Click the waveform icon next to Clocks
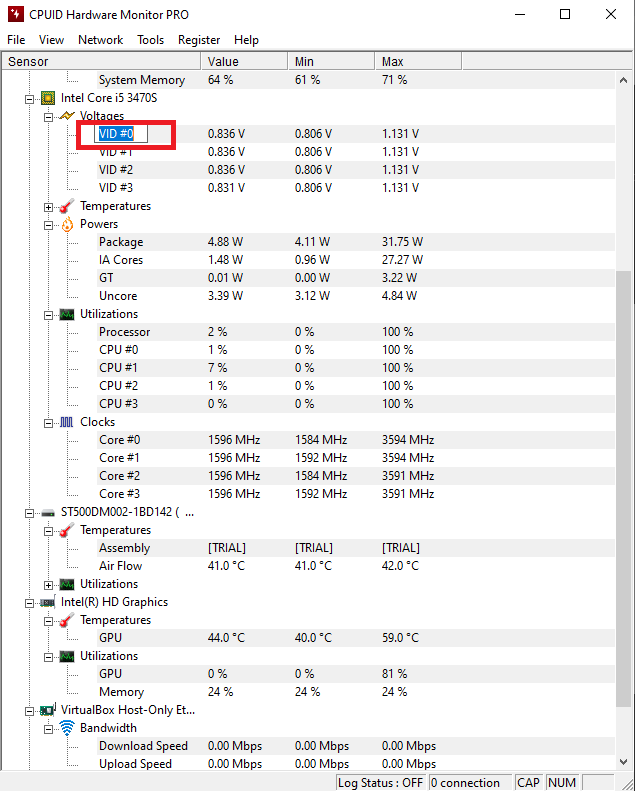 click(x=67, y=422)
